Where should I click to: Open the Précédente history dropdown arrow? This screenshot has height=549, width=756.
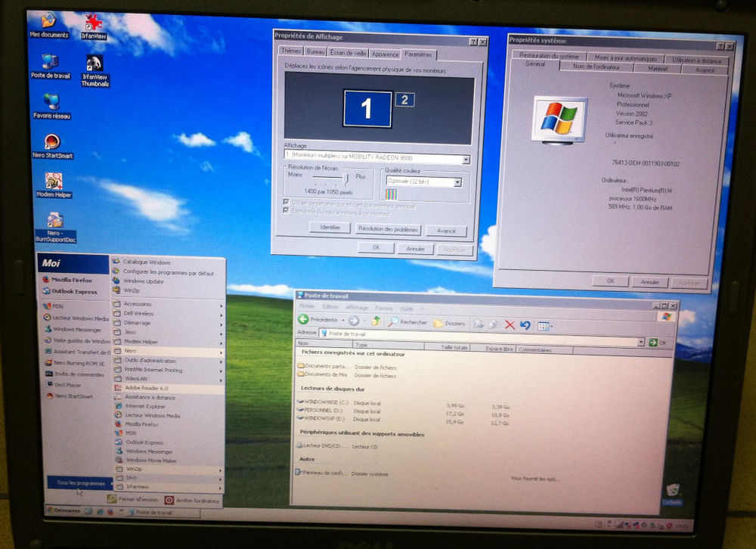343,321
